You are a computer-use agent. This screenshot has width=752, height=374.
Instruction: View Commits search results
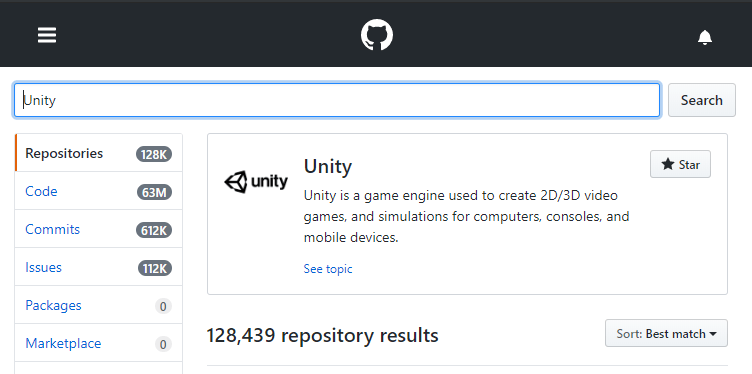98,229
